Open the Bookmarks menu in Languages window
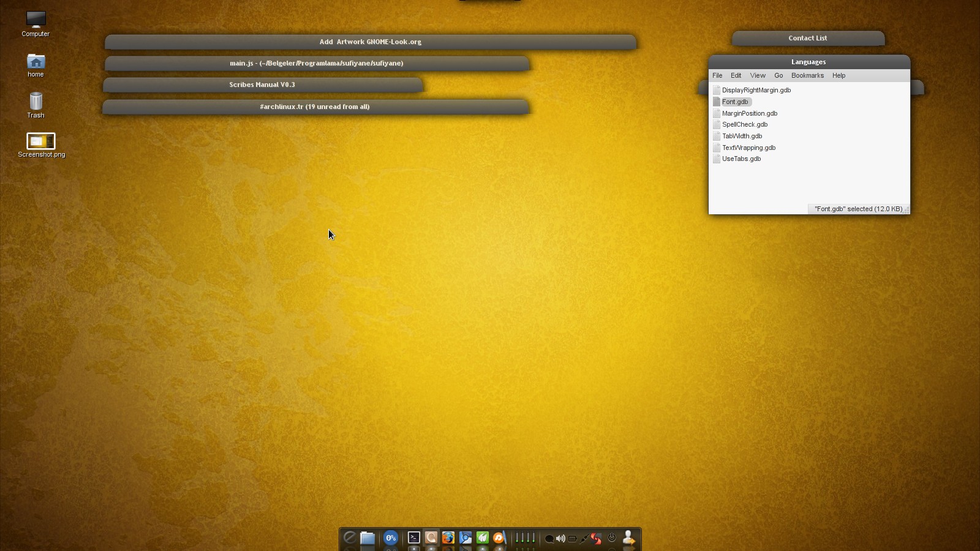 click(807, 75)
